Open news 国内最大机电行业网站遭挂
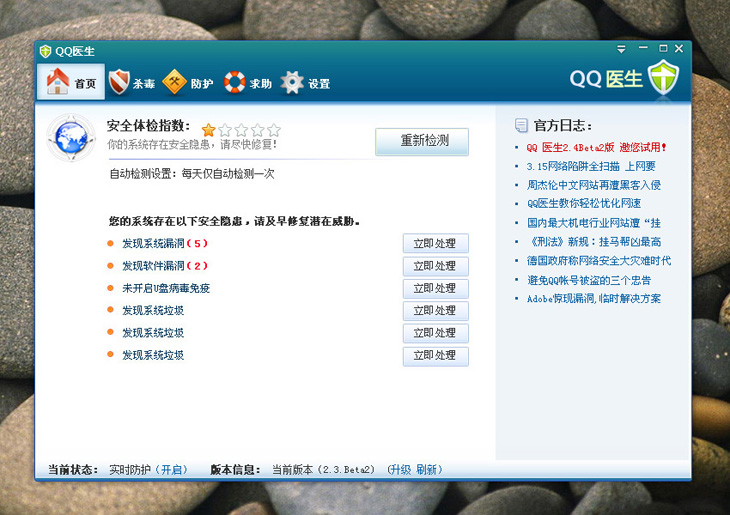Viewport: 730px width, 515px height. pyautogui.click(x=594, y=223)
